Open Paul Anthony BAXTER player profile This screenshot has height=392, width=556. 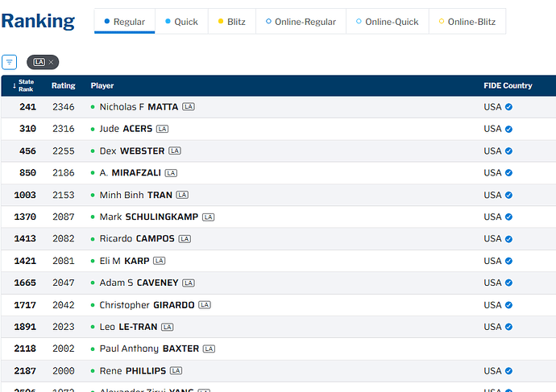pyautogui.click(x=149, y=349)
